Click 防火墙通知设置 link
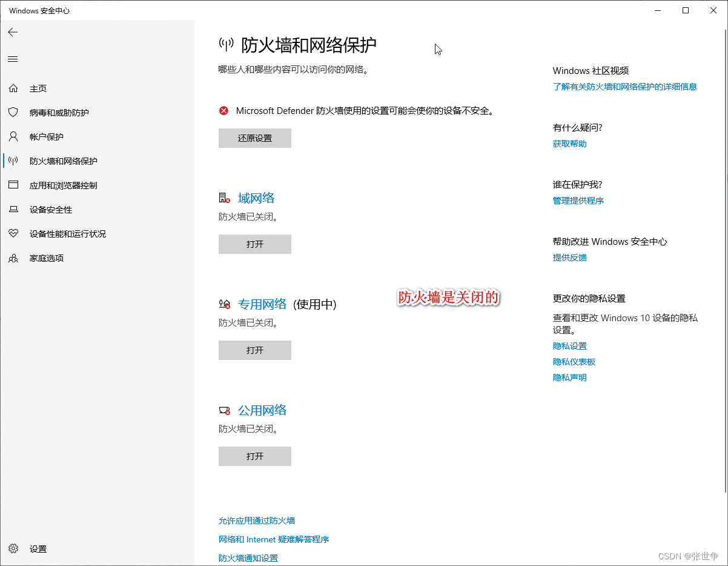 pyautogui.click(x=248, y=558)
